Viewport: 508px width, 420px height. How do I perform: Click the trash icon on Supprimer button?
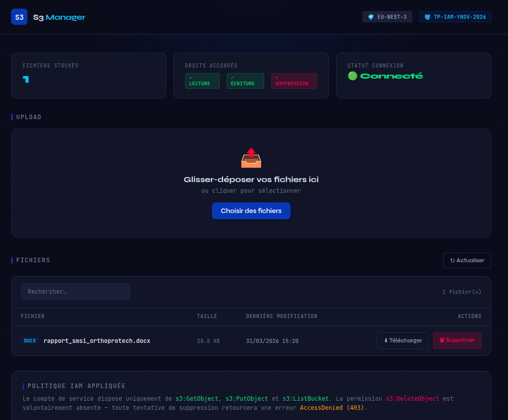pyautogui.click(x=443, y=340)
